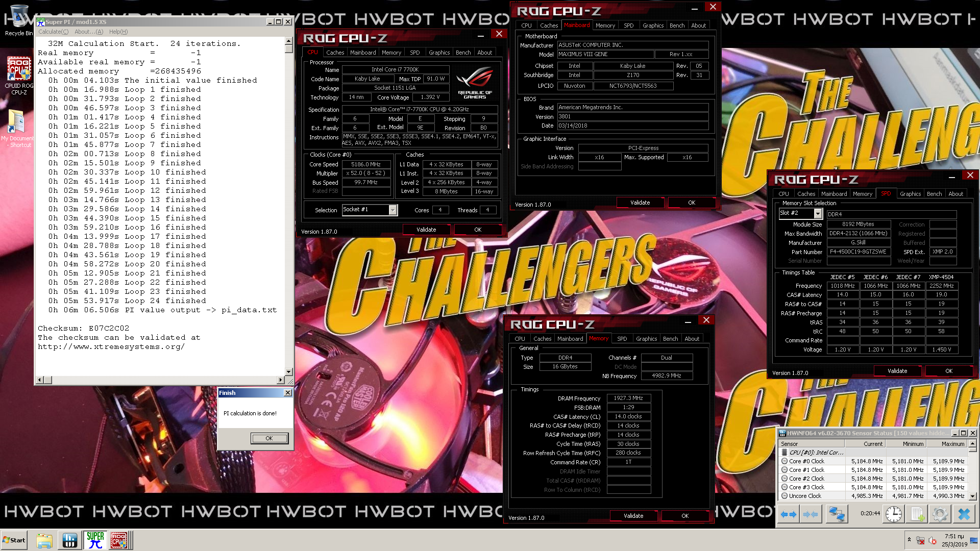Click Core Speed field 5186.0 MHz
This screenshot has width=980, height=551.
pos(366,164)
